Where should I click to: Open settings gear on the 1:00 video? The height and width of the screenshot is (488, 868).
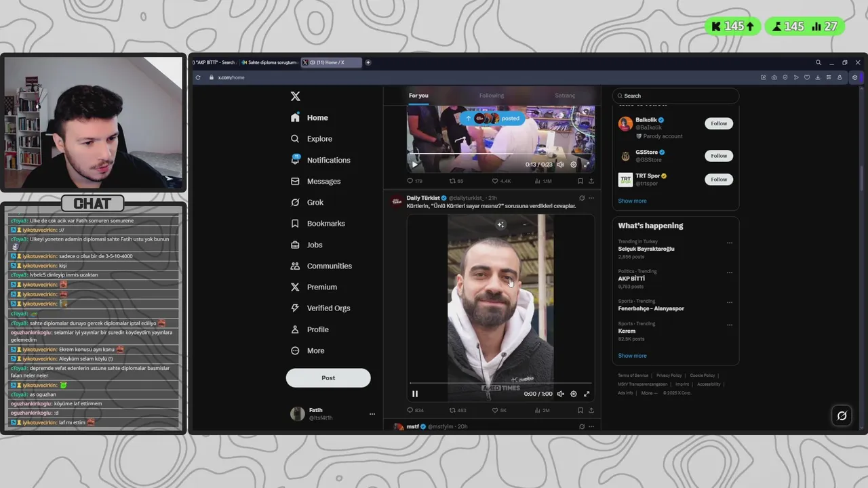coord(574,394)
